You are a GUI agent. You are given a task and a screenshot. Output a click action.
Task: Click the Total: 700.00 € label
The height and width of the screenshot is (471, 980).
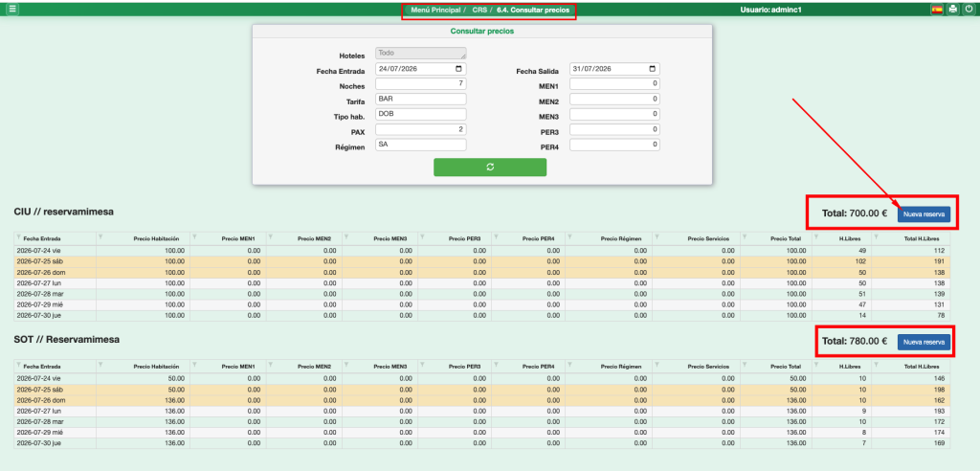pos(855,213)
